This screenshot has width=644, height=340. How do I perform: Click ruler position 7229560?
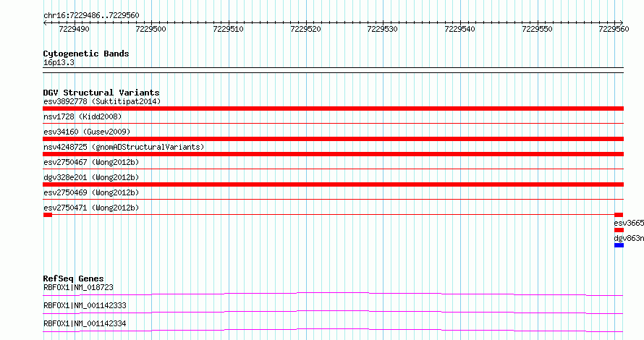[x=614, y=29]
